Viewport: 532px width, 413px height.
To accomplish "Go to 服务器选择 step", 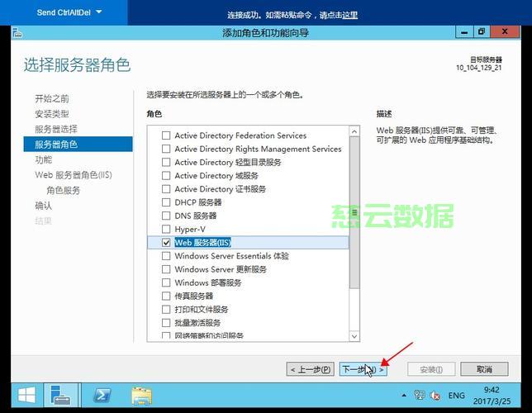I will pos(56,130).
